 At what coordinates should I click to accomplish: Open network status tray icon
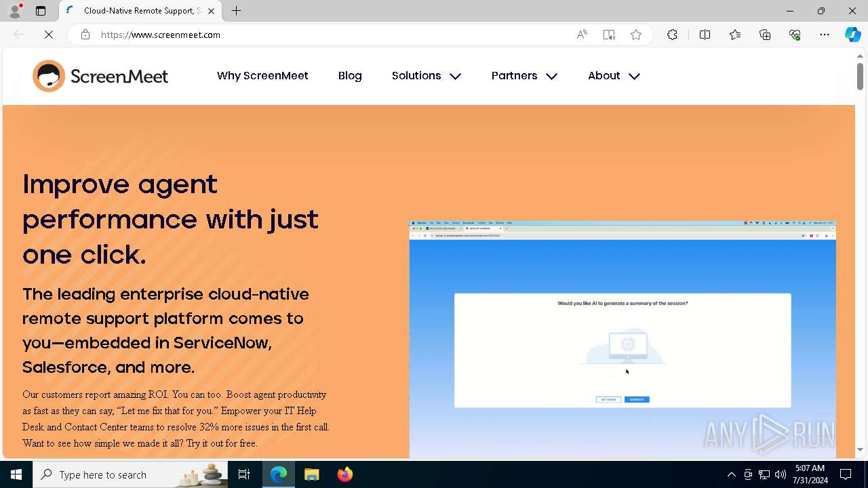(x=764, y=474)
